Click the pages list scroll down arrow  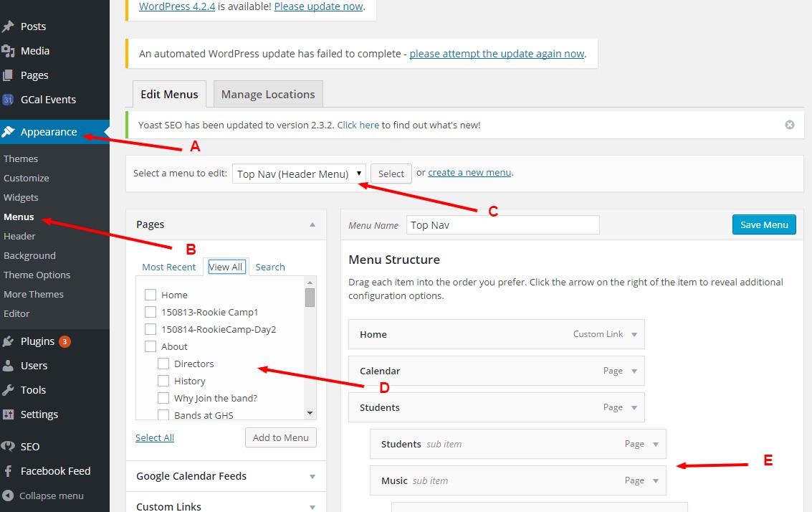[x=310, y=413]
